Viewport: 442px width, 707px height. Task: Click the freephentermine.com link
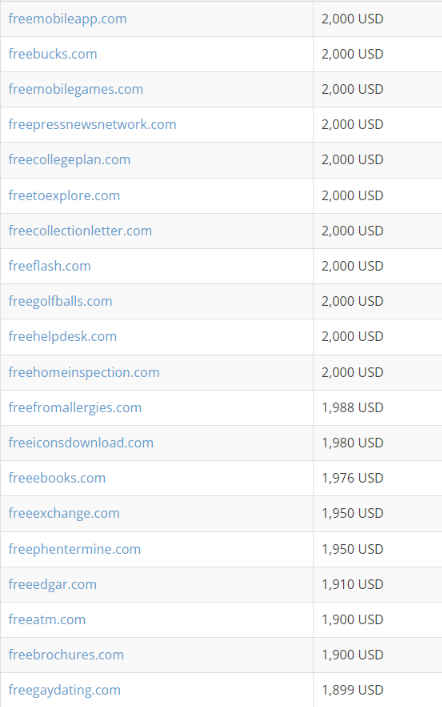(74, 549)
